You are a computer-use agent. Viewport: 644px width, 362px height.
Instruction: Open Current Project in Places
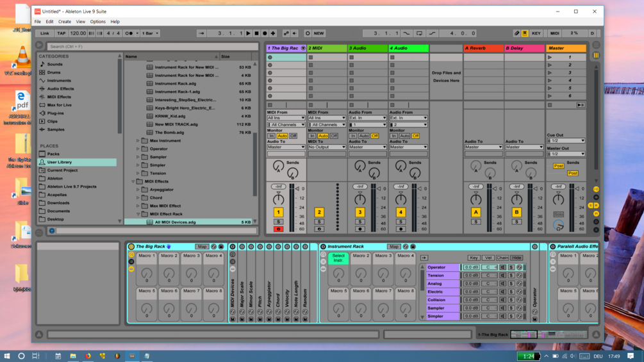[x=62, y=170]
